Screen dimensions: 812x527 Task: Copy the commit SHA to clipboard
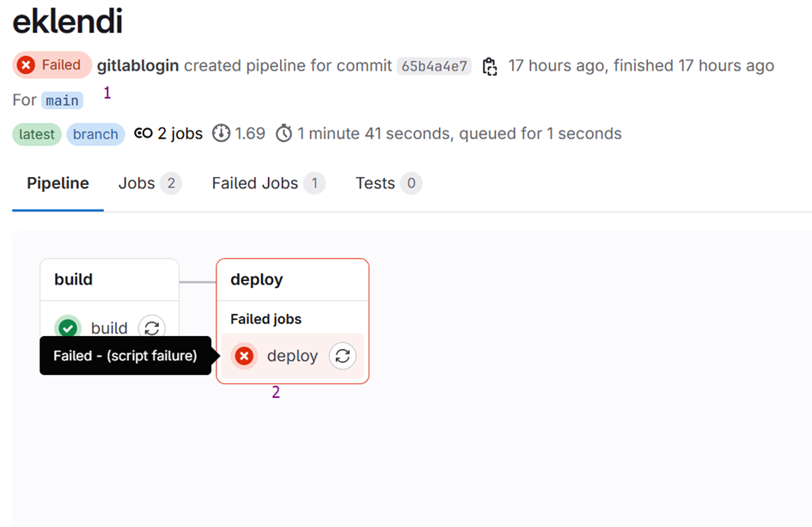pyautogui.click(x=490, y=65)
